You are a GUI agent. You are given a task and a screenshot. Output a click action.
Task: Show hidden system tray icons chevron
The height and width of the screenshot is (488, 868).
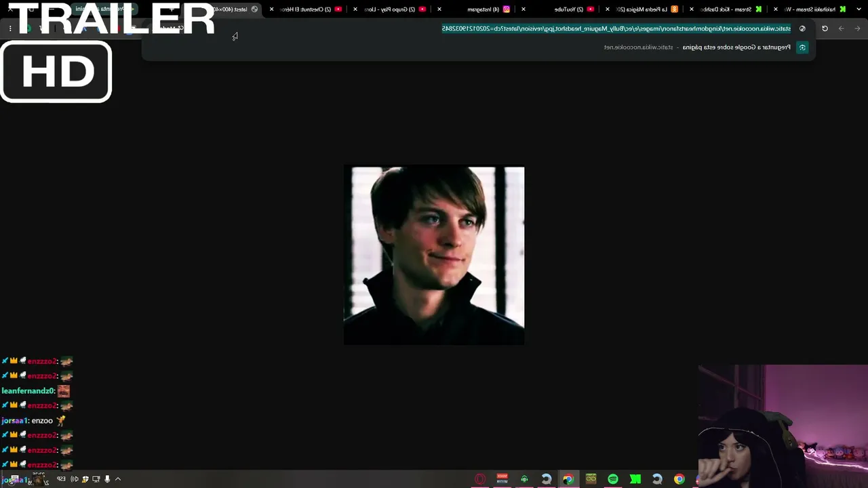tap(118, 479)
